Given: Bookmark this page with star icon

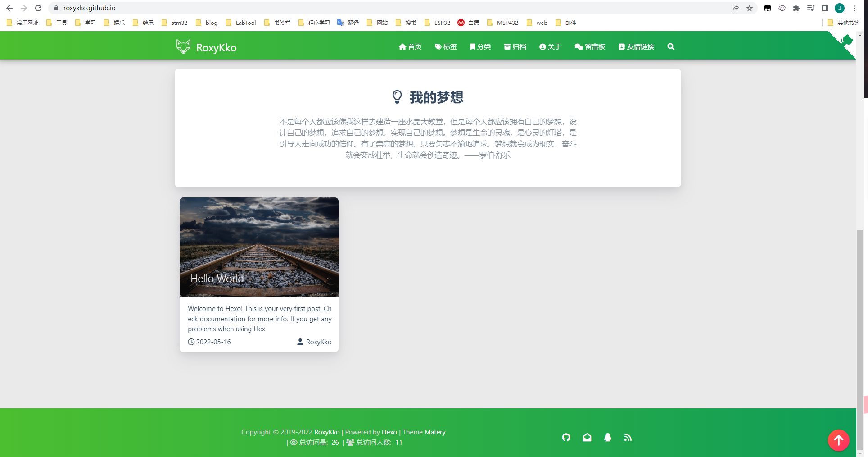Looking at the screenshot, I should [750, 8].
